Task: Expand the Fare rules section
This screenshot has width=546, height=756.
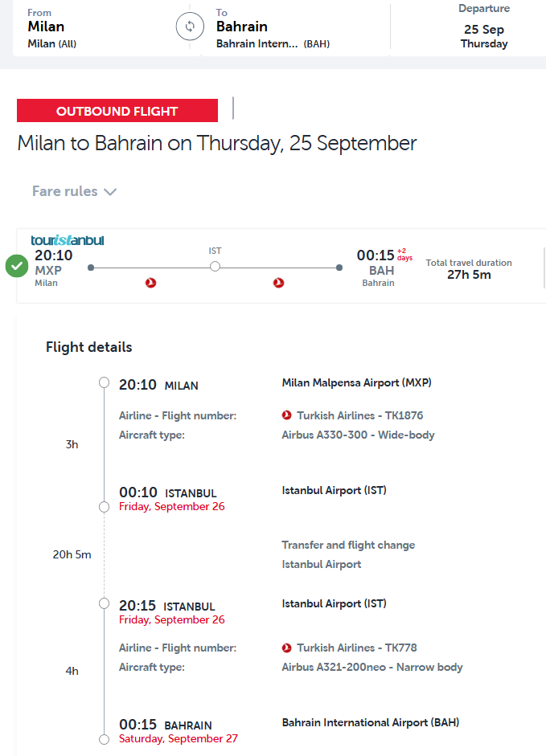Action: 75,191
